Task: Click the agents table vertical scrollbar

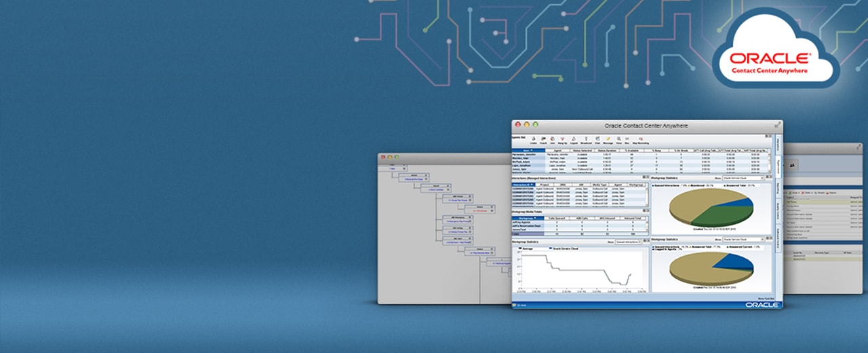Action: (770, 163)
